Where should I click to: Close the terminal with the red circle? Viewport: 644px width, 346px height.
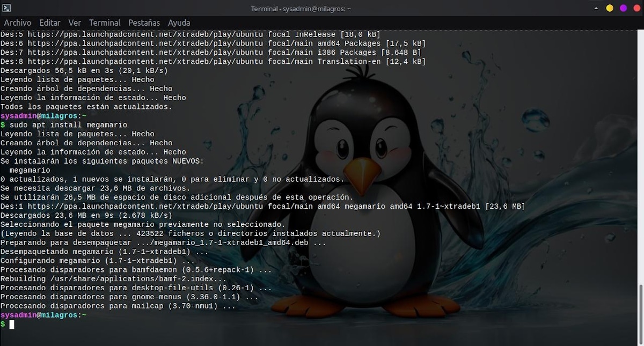click(636, 8)
